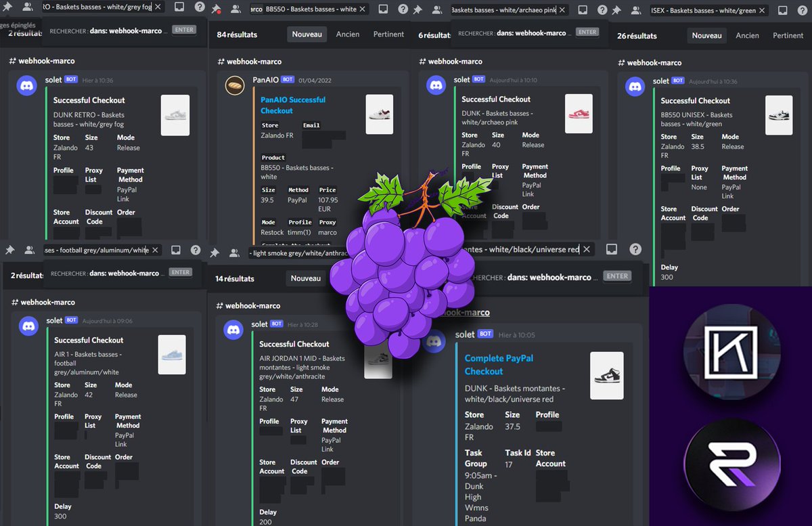Select Pertinent tab in 26 résultats panel
The image size is (812, 526).
pyautogui.click(x=788, y=36)
